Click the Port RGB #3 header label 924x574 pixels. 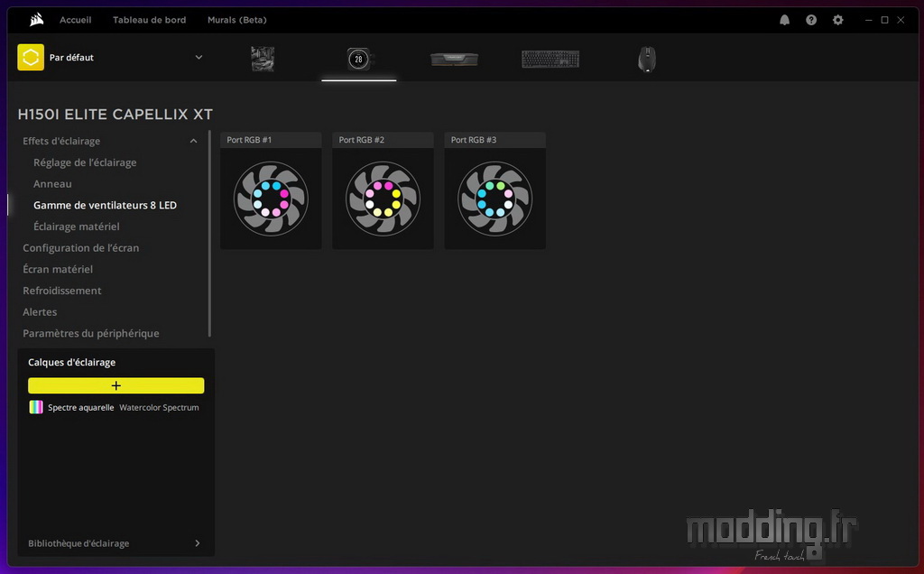tap(473, 140)
